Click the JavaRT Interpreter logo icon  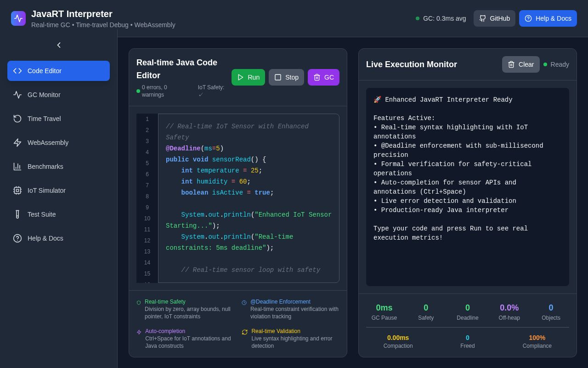[18, 18]
